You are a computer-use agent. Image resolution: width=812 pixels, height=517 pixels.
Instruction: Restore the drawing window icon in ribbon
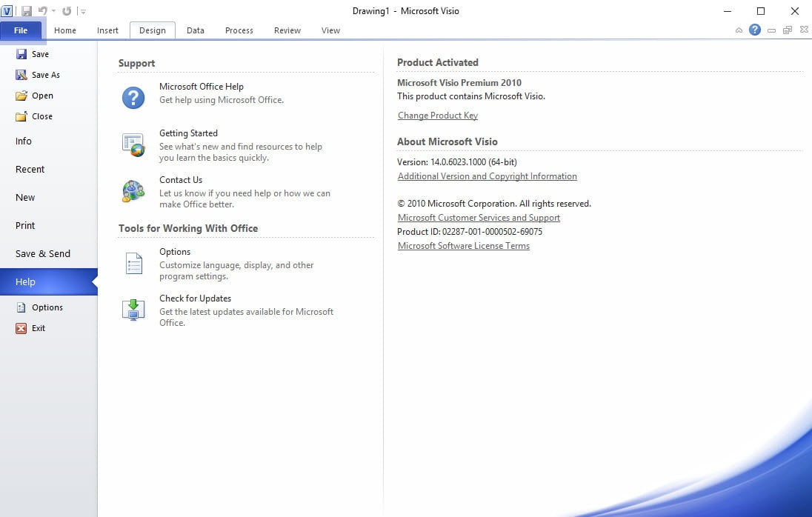point(788,30)
